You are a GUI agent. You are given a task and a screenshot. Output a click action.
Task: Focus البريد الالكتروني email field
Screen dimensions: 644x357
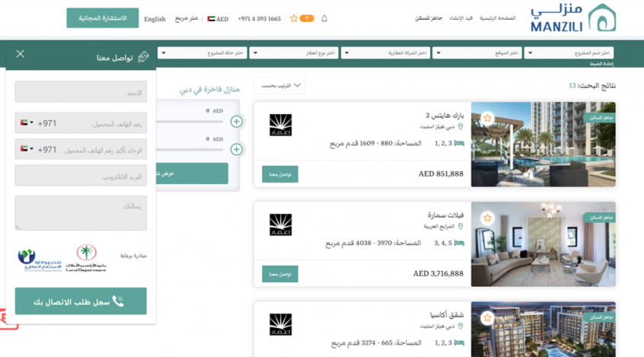[x=81, y=175]
